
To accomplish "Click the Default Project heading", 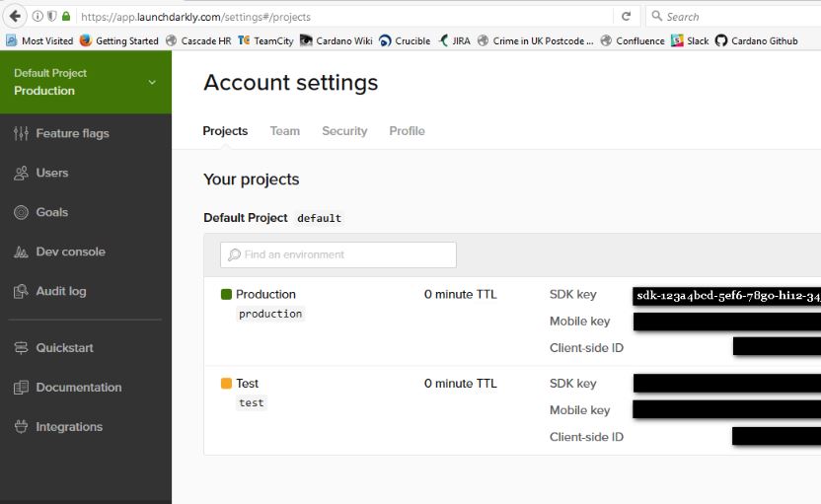I will pyautogui.click(x=246, y=218).
